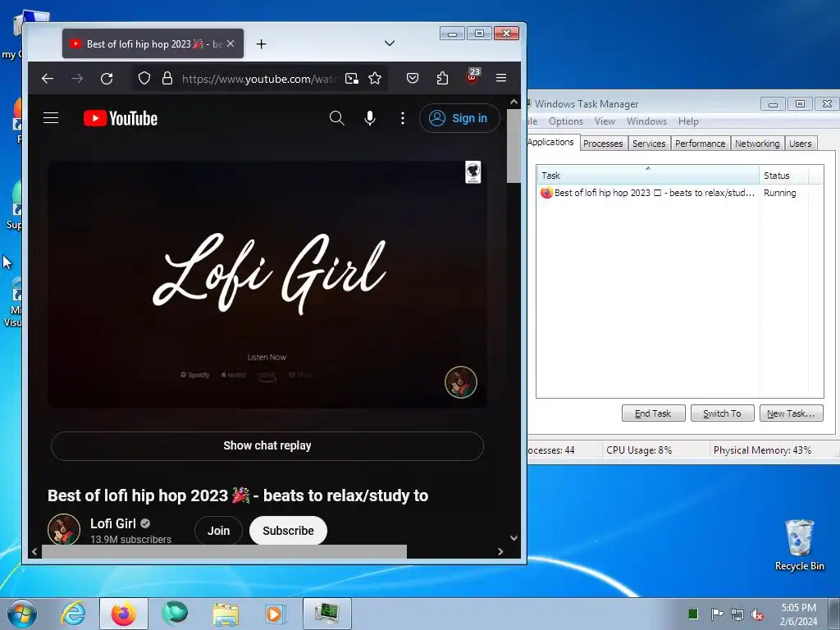Click the video info card icon
This screenshot has height=630, width=840.
(x=473, y=172)
